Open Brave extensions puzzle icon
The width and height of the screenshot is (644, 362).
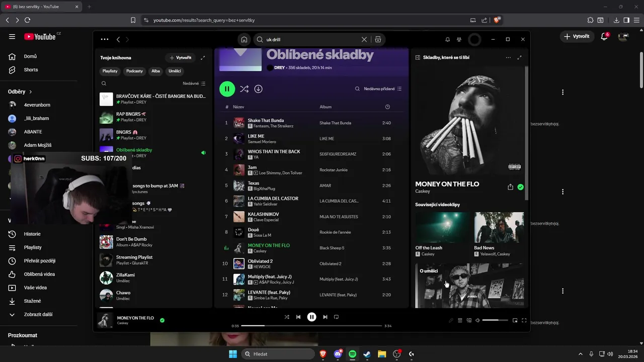click(x=591, y=20)
